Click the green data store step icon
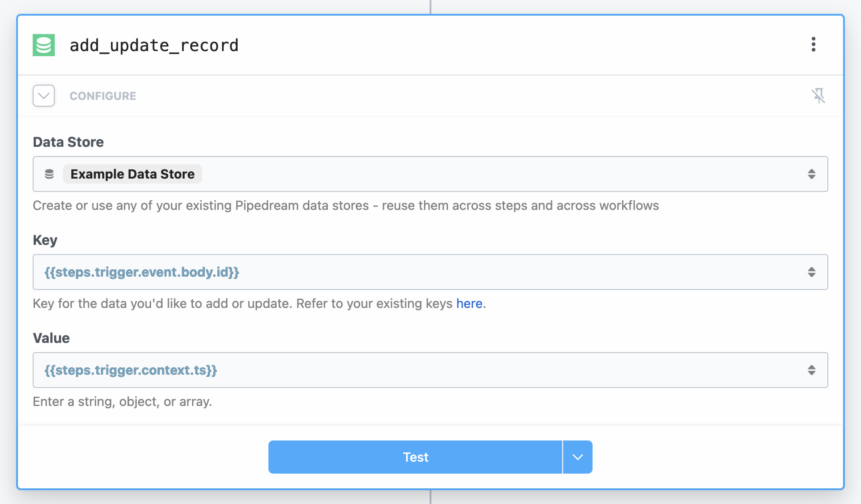Viewport: 861px width, 504px height. [x=44, y=45]
